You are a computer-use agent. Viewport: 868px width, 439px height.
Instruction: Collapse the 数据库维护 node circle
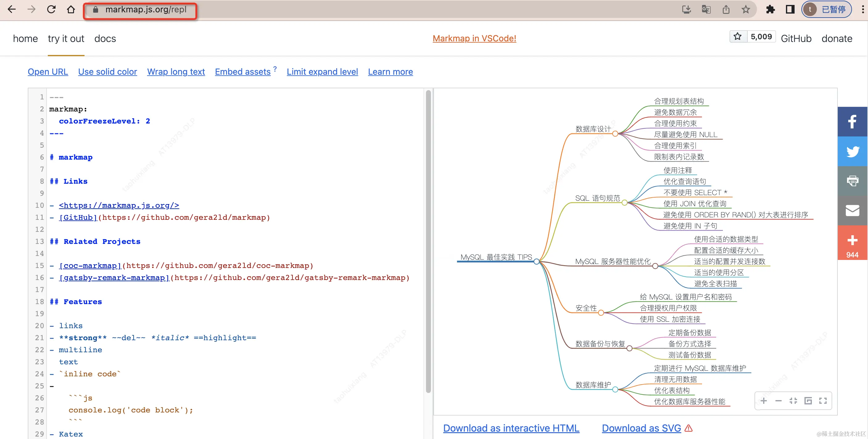[x=615, y=389]
